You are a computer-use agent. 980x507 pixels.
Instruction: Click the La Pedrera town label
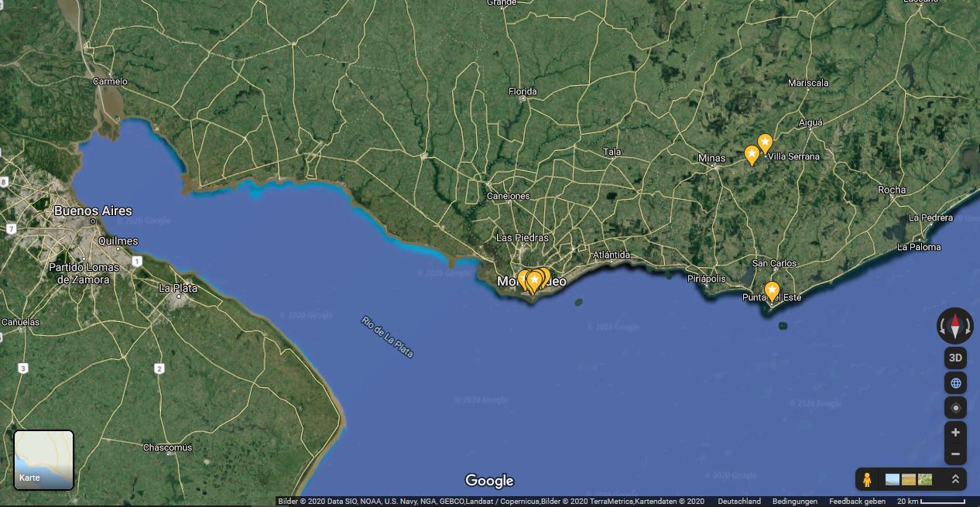931,218
